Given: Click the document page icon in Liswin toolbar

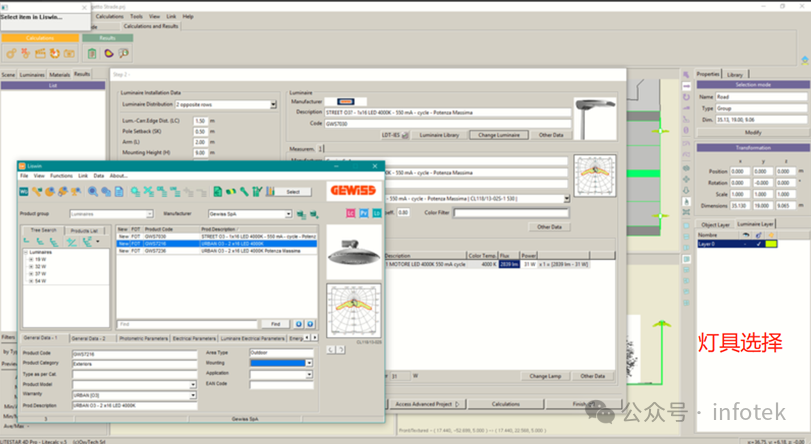Looking at the screenshot, I should tap(119, 192).
